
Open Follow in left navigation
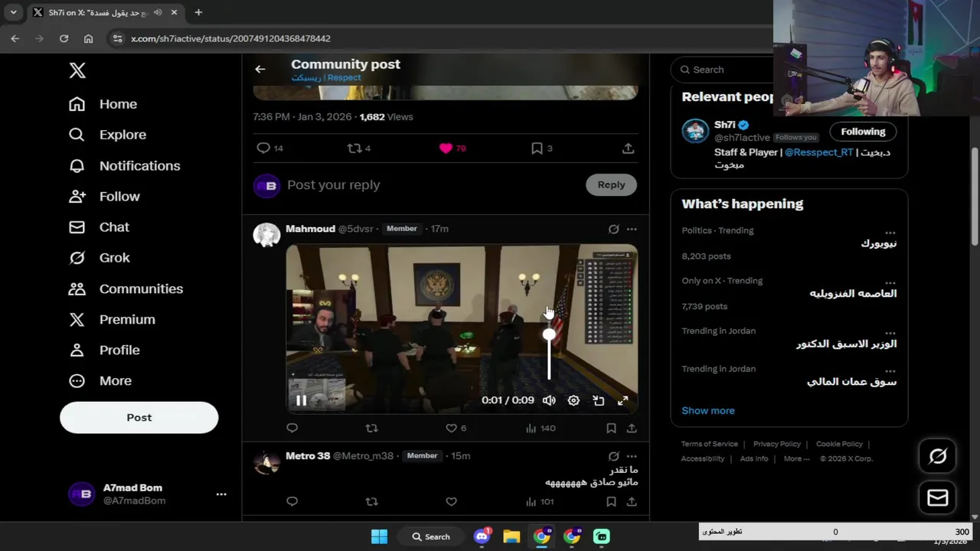[x=104, y=197]
